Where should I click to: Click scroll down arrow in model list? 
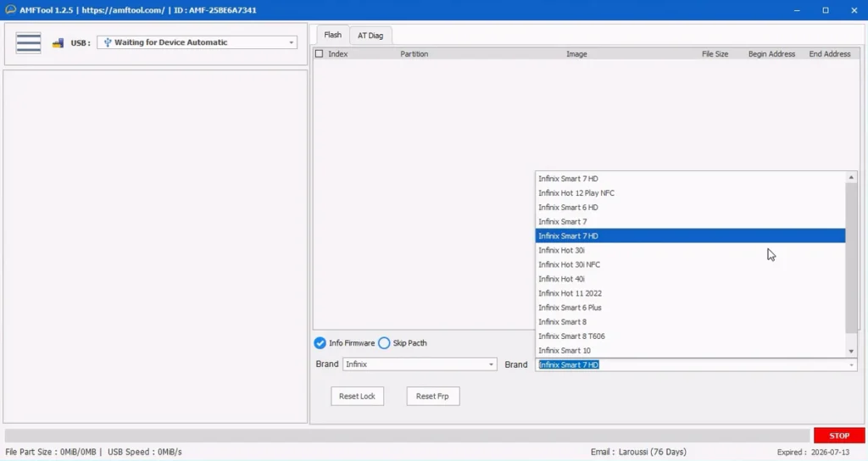point(851,351)
